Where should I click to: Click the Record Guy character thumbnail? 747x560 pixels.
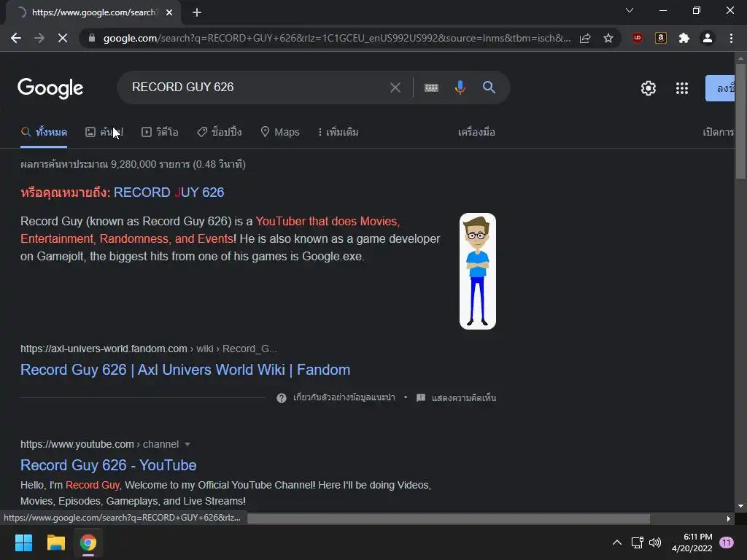click(477, 271)
